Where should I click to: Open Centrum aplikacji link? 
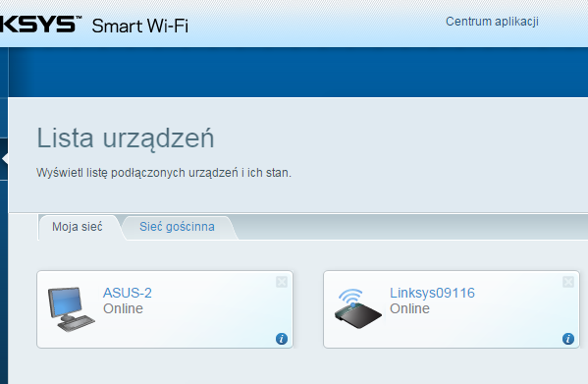click(x=492, y=22)
